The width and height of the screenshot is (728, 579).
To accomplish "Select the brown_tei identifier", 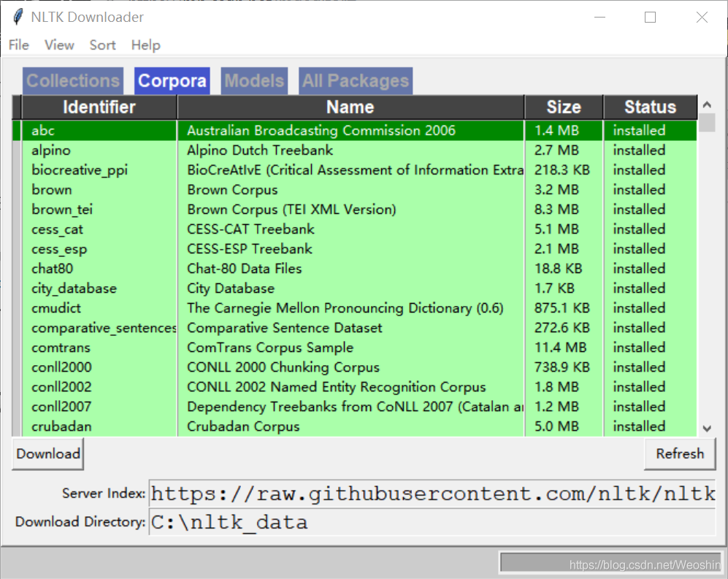I will pos(62,210).
